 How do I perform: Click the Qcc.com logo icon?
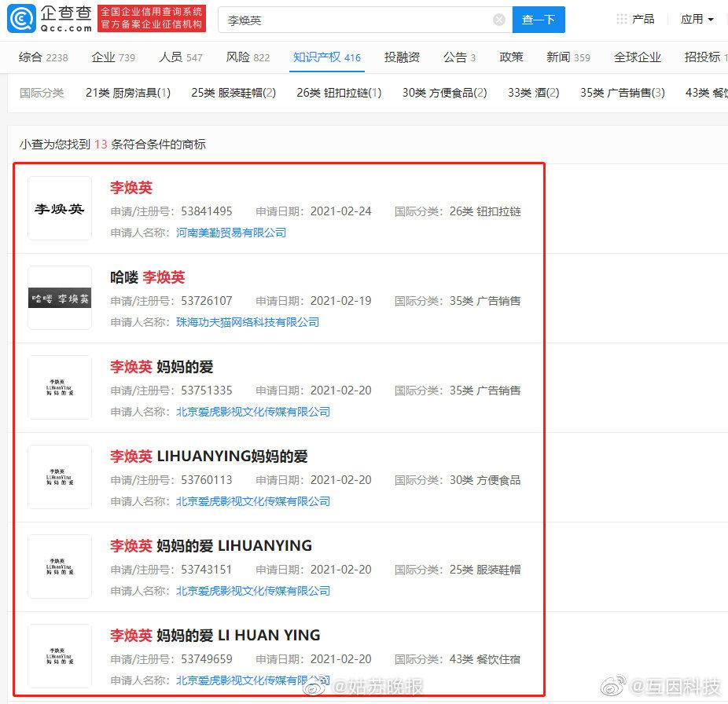(x=21, y=19)
